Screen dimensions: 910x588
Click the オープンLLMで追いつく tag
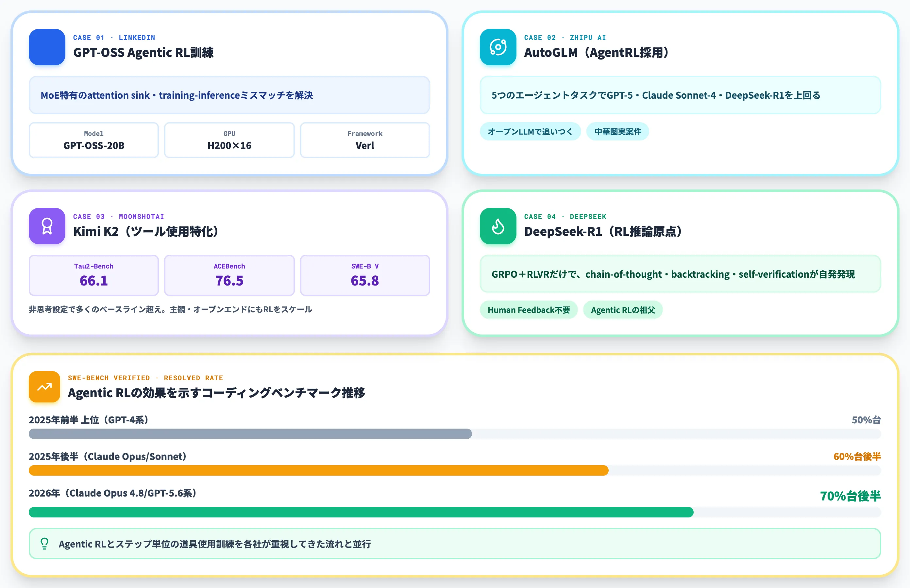pyautogui.click(x=530, y=131)
